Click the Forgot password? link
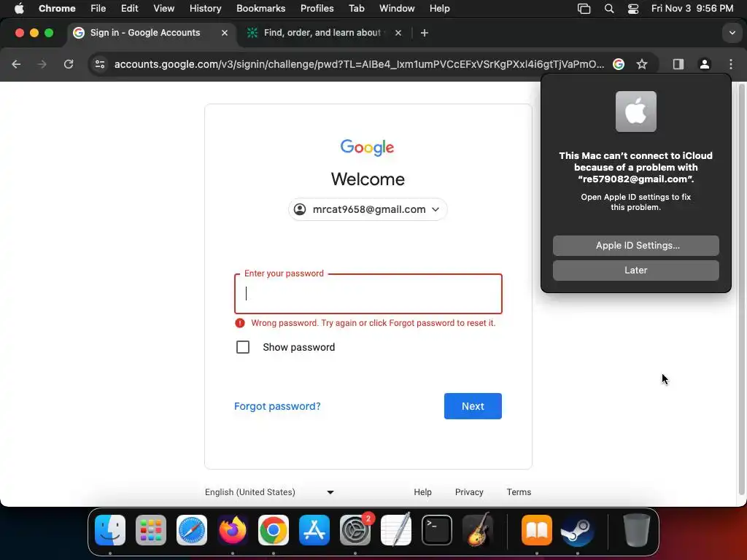The height and width of the screenshot is (560, 747). [x=277, y=406]
